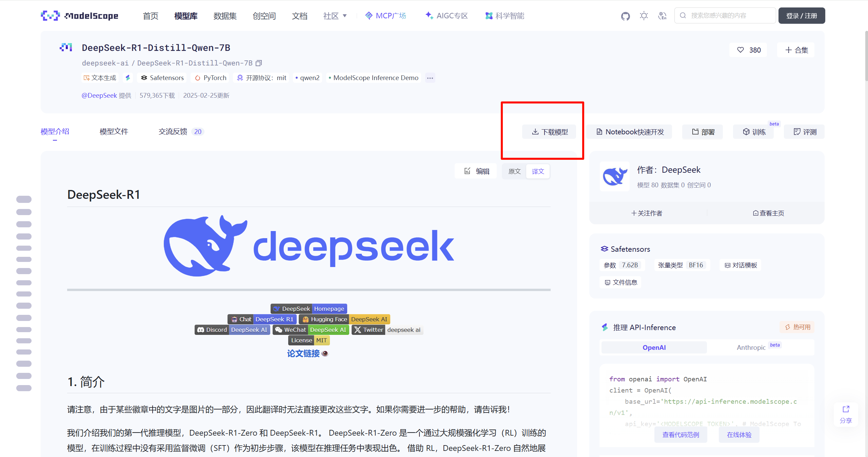Image resolution: width=868 pixels, height=457 pixels.
Task: Open 文档 documentation
Action: coord(300,16)
